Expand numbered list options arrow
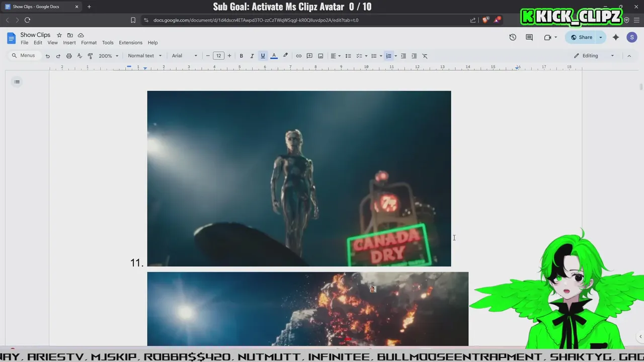The width and height of the screenshot is (644, 362). [395, 56]
